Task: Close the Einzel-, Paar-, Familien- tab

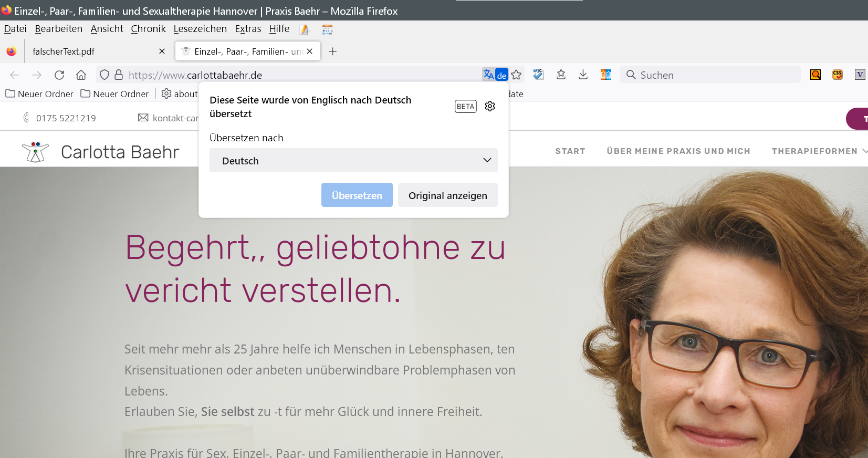Action: pos(310,51)
